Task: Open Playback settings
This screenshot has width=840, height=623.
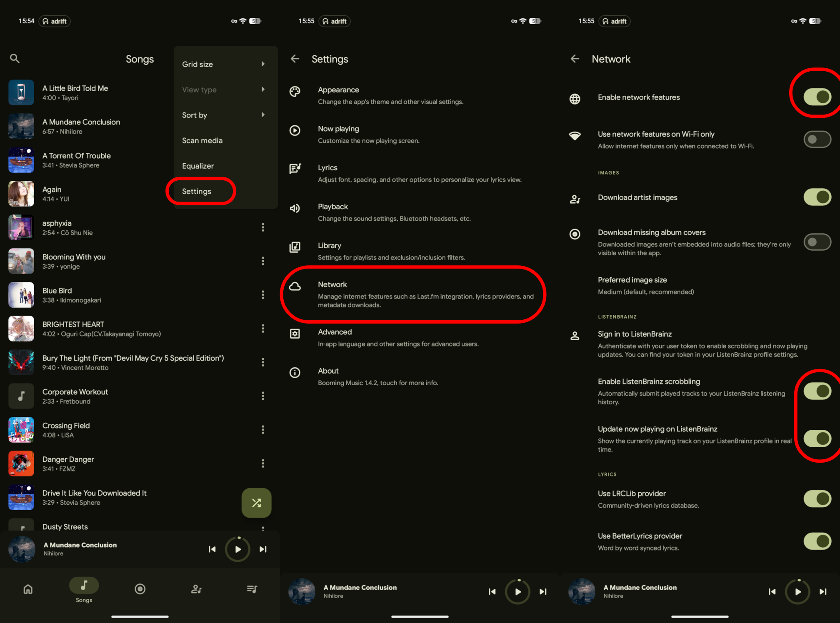Action: (420, 212)
